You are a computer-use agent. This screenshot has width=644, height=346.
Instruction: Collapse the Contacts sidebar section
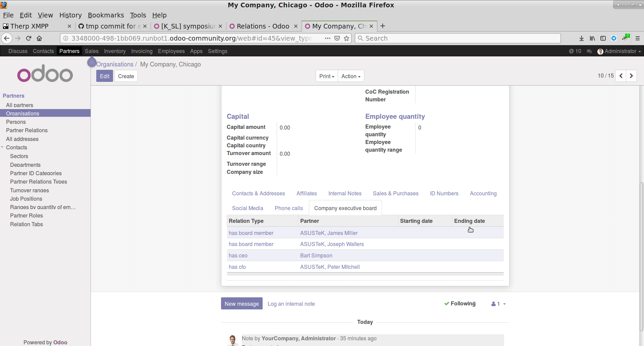click(2, 147)
